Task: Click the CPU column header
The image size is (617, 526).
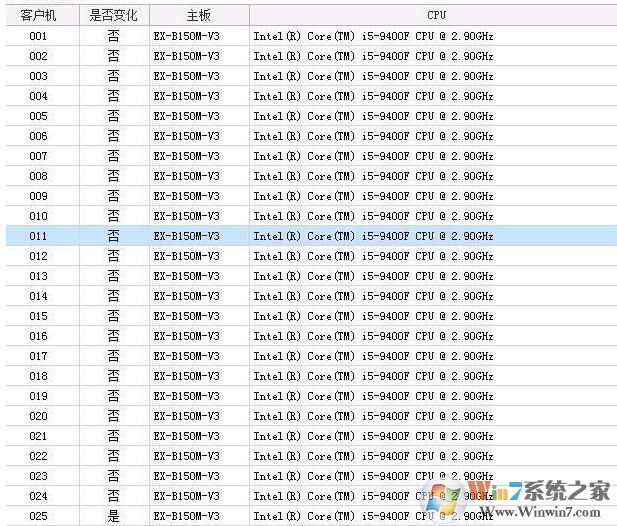Action: click(x=433, y=15)
